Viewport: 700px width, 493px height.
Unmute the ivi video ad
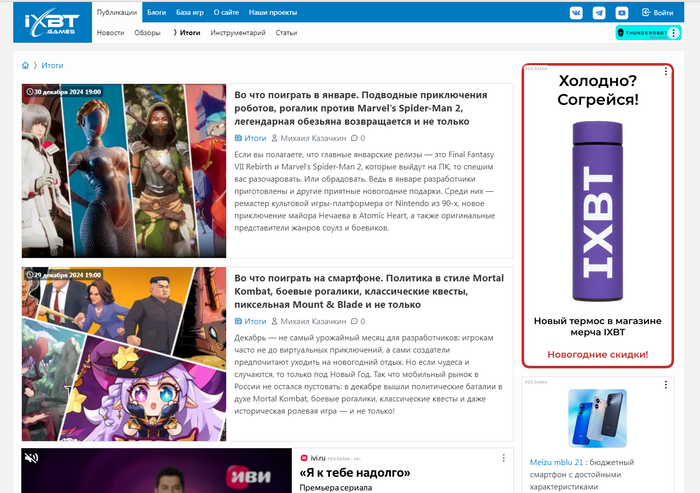(x=31, y=458)
